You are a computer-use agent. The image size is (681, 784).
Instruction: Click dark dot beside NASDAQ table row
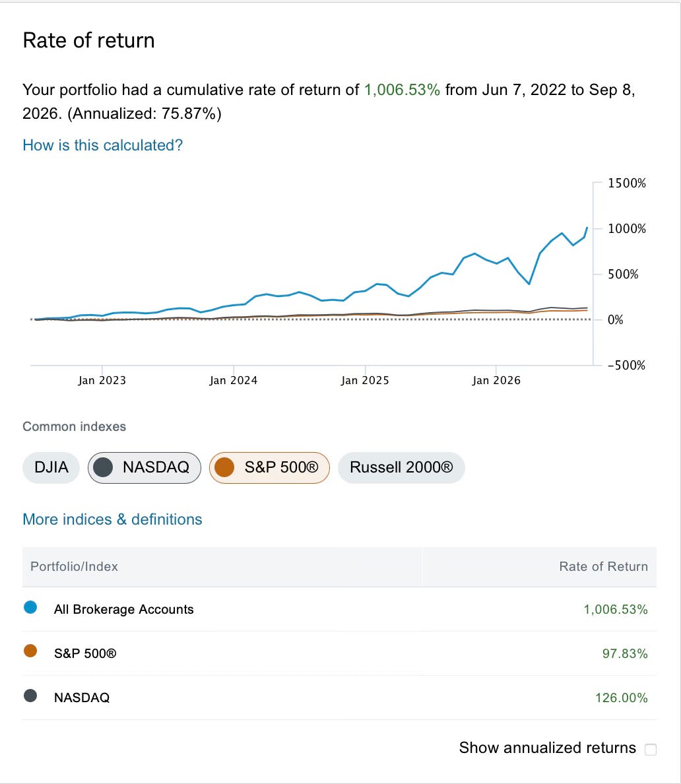[30, 696]
